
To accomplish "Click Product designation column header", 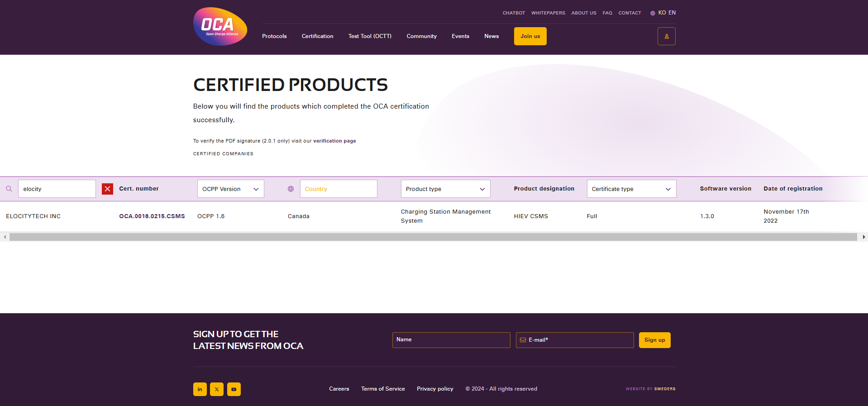I will coord(544,189).
